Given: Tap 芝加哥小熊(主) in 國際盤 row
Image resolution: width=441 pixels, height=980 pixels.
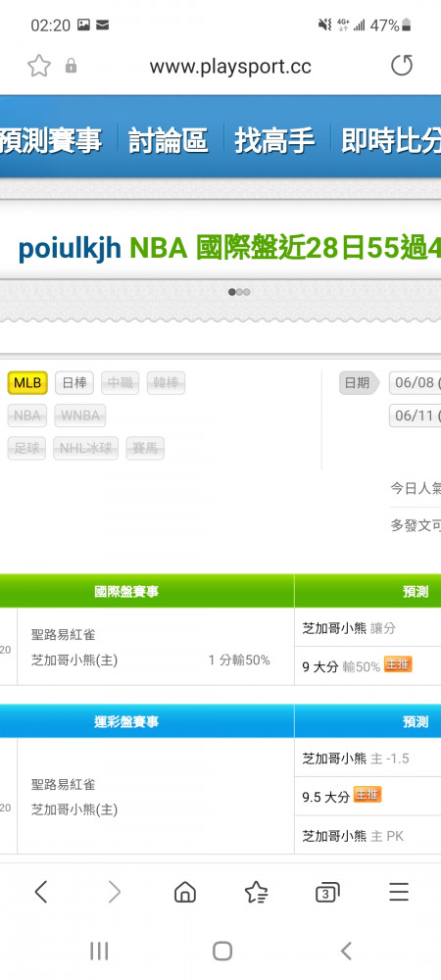Looking at the screenshot, I should 74,660.
